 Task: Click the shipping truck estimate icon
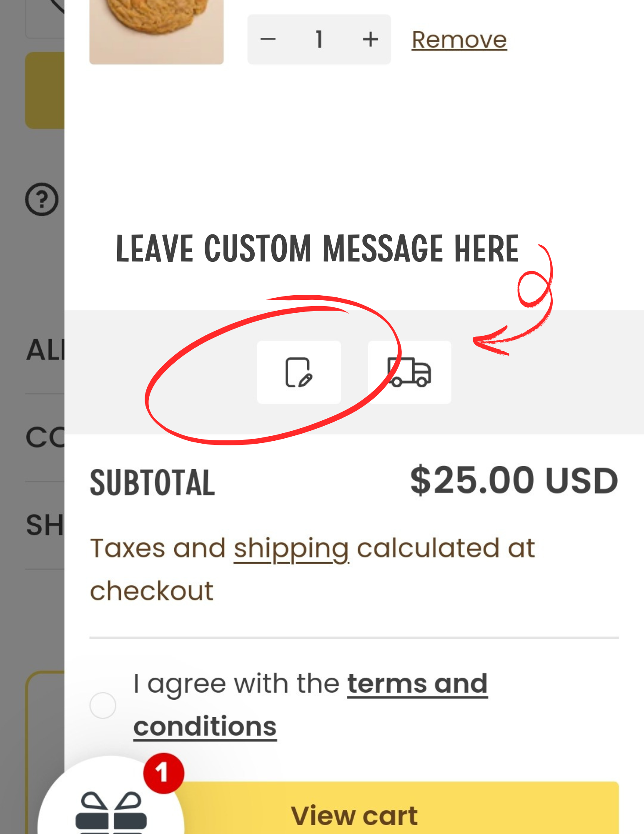coord(409,372)
